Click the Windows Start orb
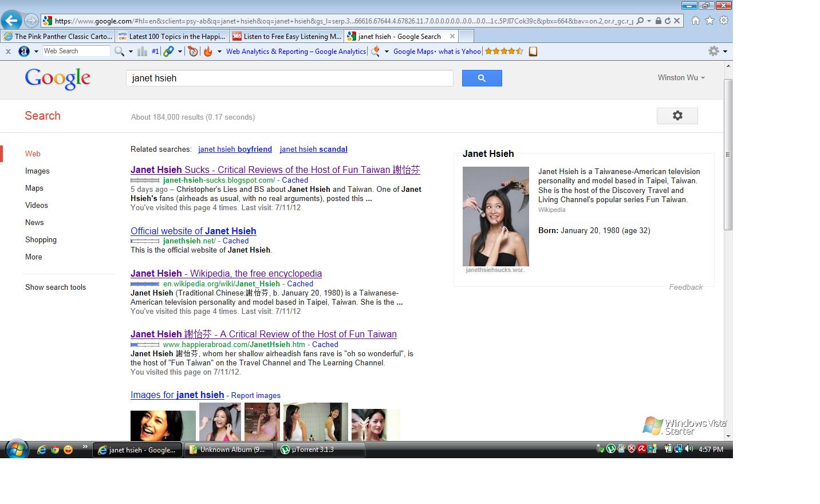 tap(16, 449)
